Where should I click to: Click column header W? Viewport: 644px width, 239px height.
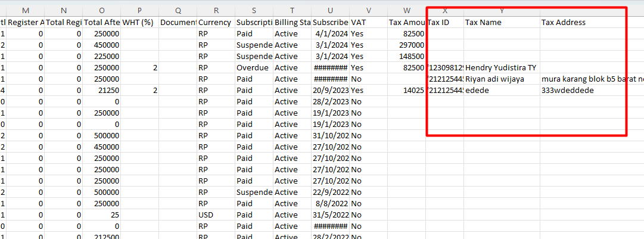406,10
